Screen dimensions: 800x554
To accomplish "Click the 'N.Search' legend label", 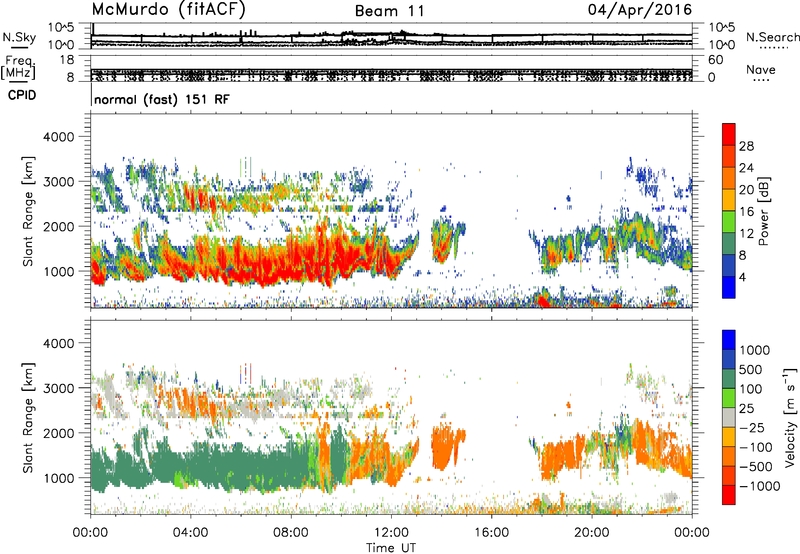I will click(772, 37).
